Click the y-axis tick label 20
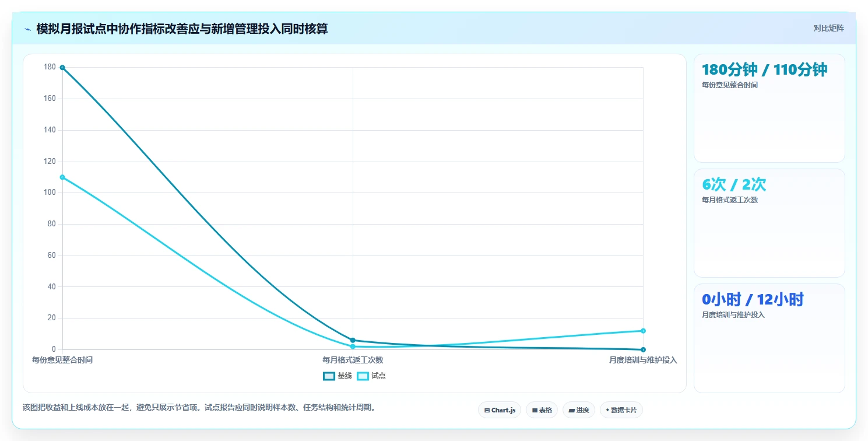The width and height of the screenshot is (868, 441). (52, 318)
